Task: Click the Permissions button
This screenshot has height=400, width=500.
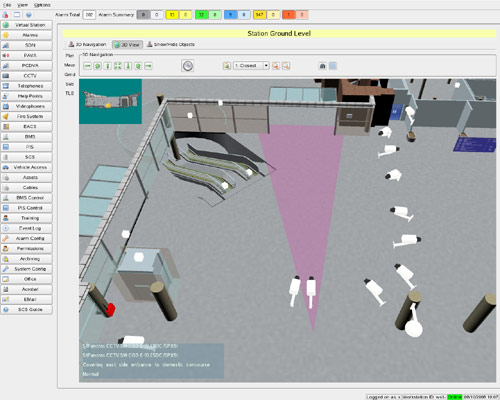Action: pyautogui.click(x=27, y=249)
